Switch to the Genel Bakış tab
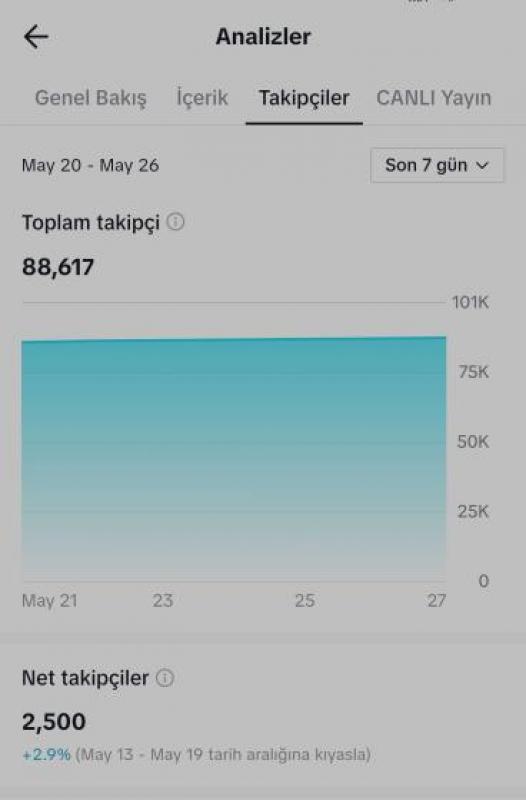526x800 pixels. [x=90, y=98]
